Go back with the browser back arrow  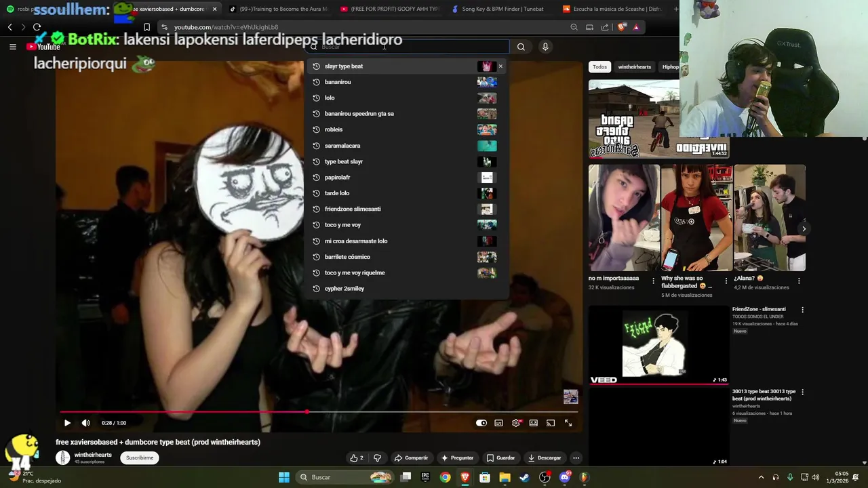(x=10, y=27)
